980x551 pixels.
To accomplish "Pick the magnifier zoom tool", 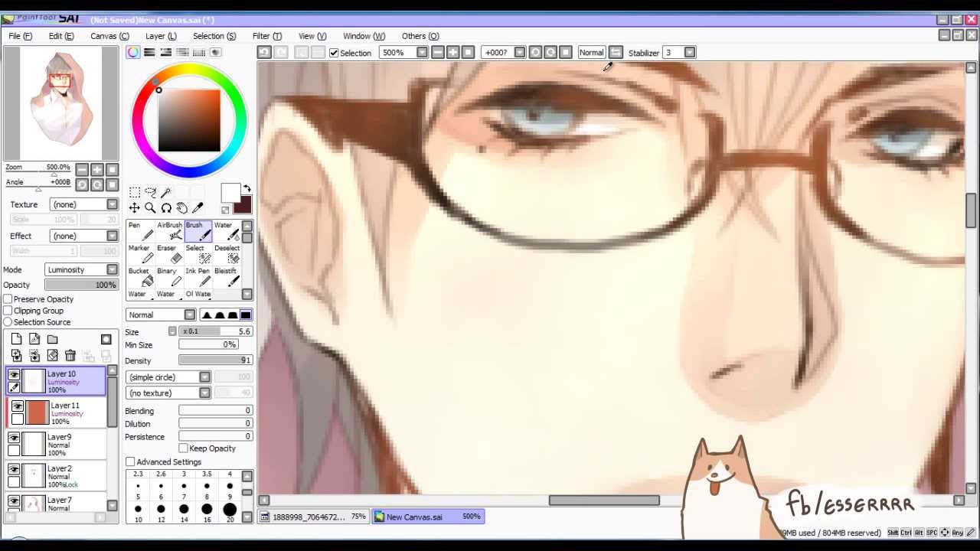I will [150, 208].
